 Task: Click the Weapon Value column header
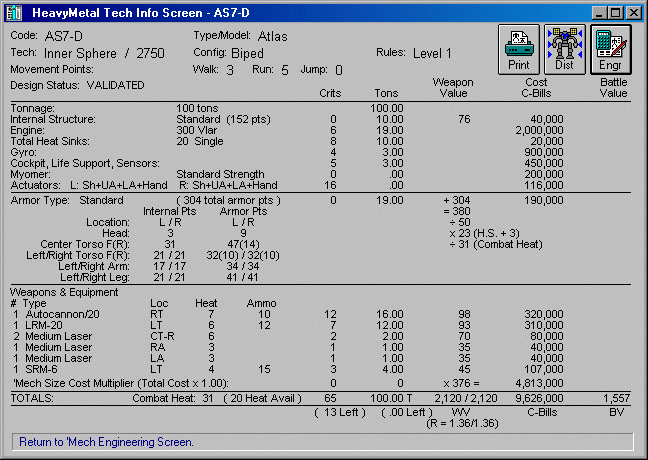[453, 88]
